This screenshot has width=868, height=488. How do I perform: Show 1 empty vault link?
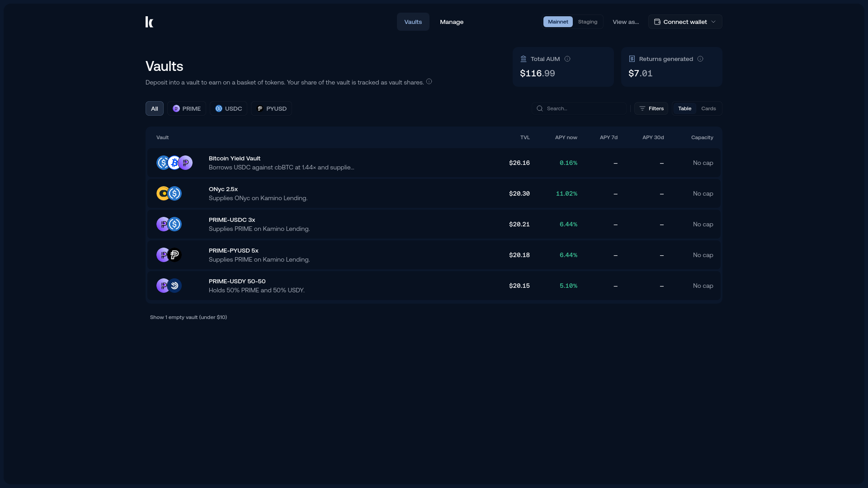189,317
